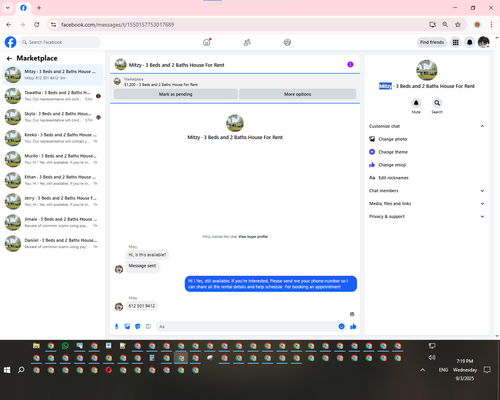
Task: Open the Murilo conversation
Action: pos(53,159)
